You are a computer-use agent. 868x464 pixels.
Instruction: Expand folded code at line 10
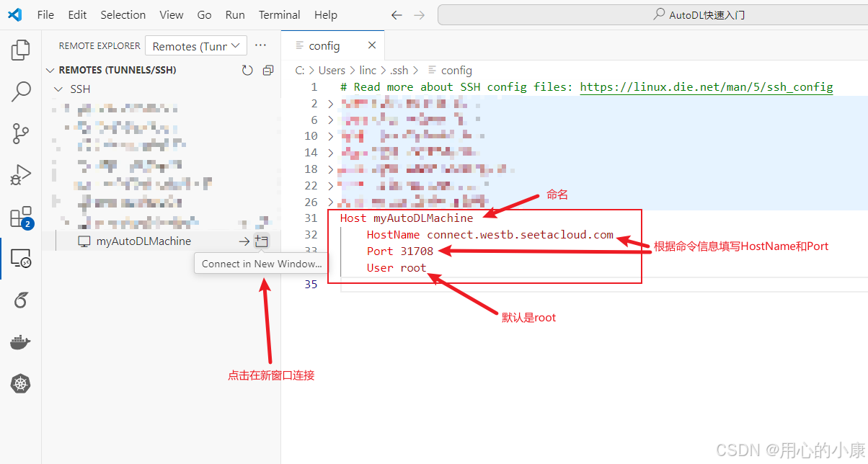coord(331,136)
